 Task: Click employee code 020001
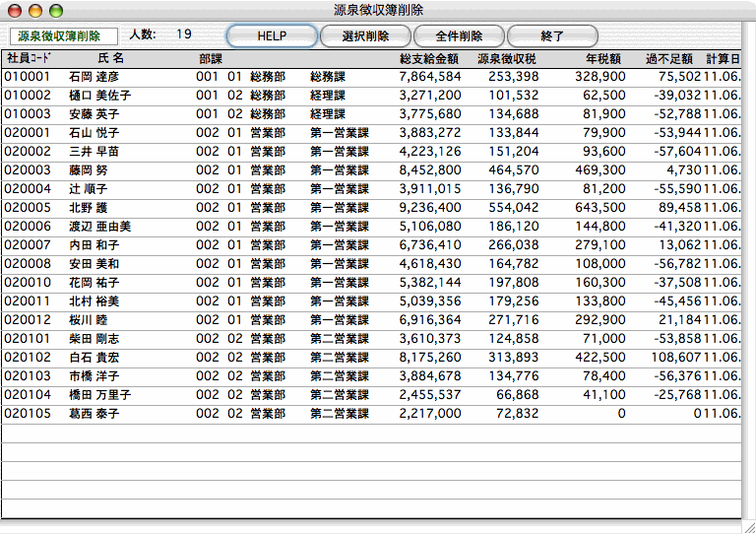point(27,133)
